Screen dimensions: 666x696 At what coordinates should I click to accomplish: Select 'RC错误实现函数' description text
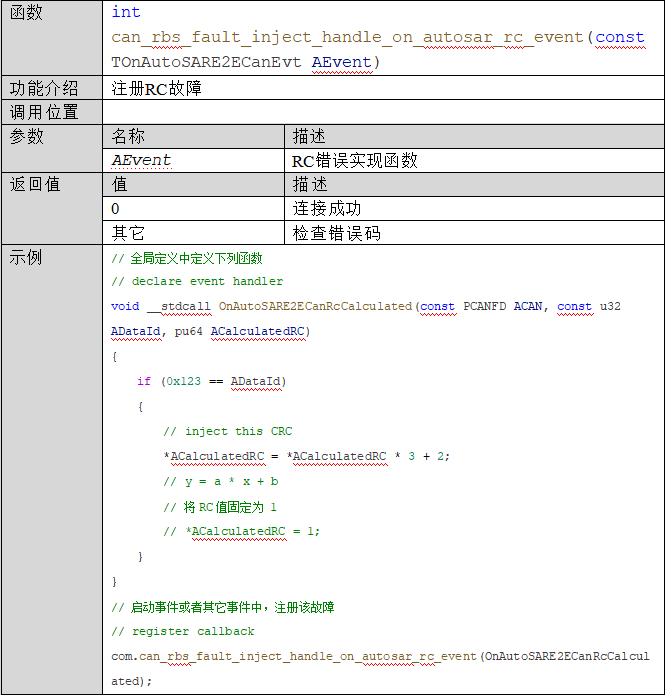pos(354,161)
